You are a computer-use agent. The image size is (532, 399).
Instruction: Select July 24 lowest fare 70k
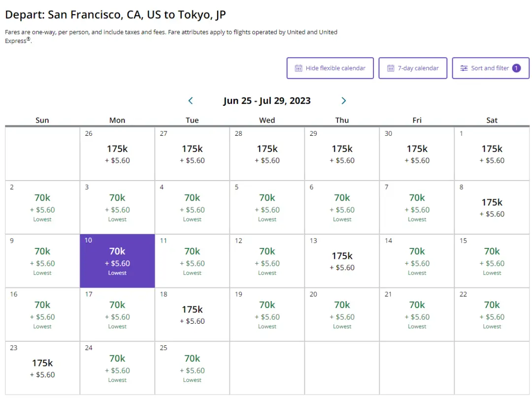pos(117,368)
